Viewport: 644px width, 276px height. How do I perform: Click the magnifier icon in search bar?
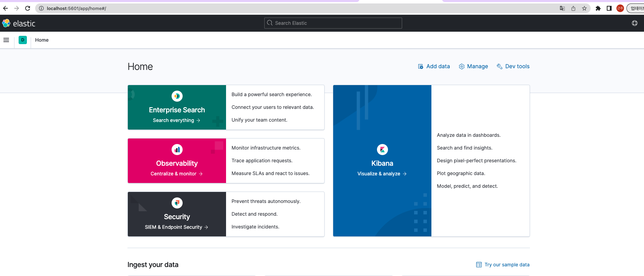pyautogui.click(x=270, y=23)
